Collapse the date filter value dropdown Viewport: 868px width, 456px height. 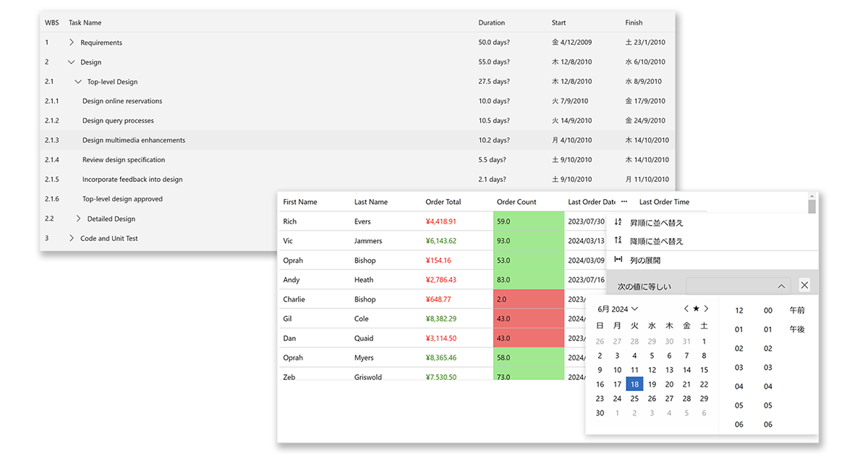781,287
